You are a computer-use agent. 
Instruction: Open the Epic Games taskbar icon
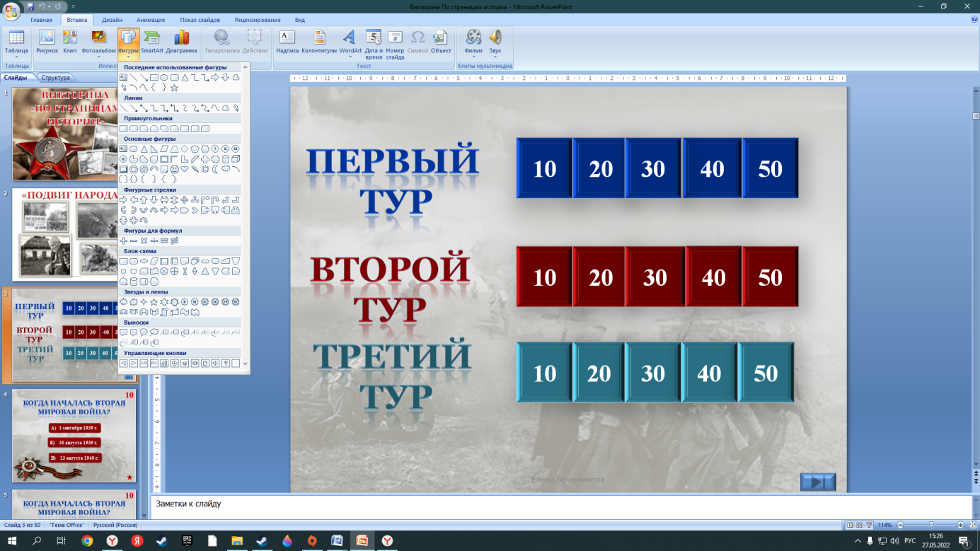[x=188, y=541]
